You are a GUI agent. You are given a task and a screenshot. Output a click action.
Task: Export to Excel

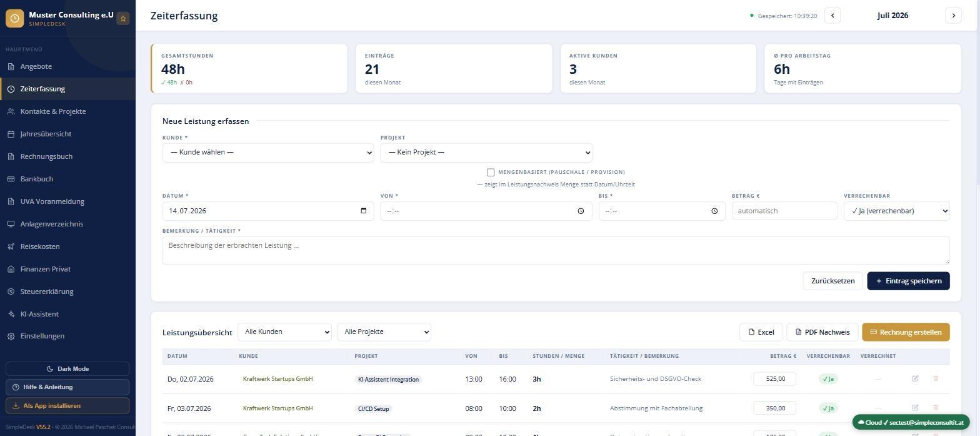pyautogui.click(x=761, y=332)
